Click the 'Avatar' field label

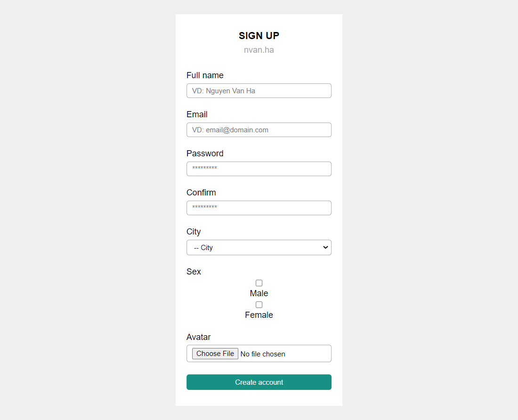[199, 337]
